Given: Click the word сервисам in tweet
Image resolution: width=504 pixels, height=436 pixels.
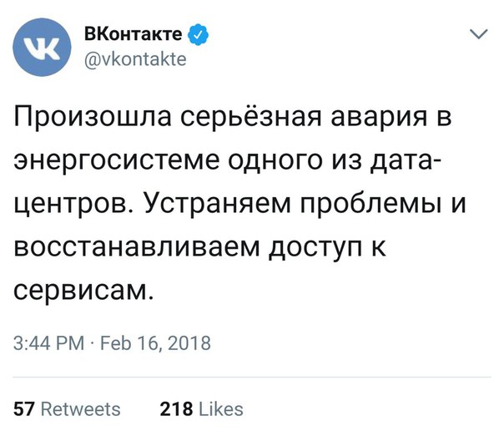Looking at the screenshot, I should pos(83,292).
